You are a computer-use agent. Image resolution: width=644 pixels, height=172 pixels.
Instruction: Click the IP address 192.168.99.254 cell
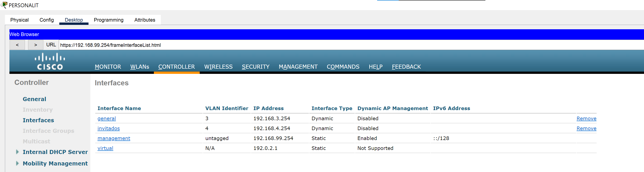(x=273, y=138)
